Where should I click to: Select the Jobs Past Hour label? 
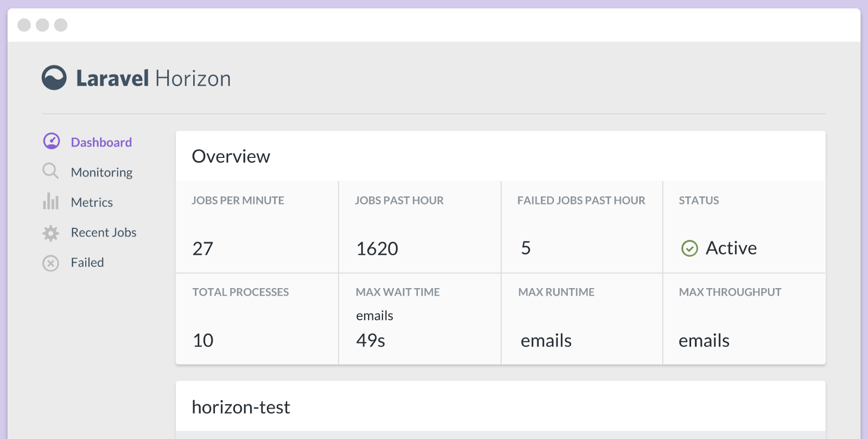(x=399, y=200)
